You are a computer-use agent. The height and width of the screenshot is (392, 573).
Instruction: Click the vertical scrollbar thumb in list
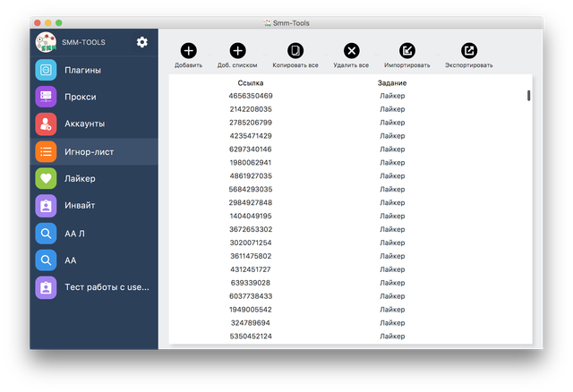tap(528, 96)
